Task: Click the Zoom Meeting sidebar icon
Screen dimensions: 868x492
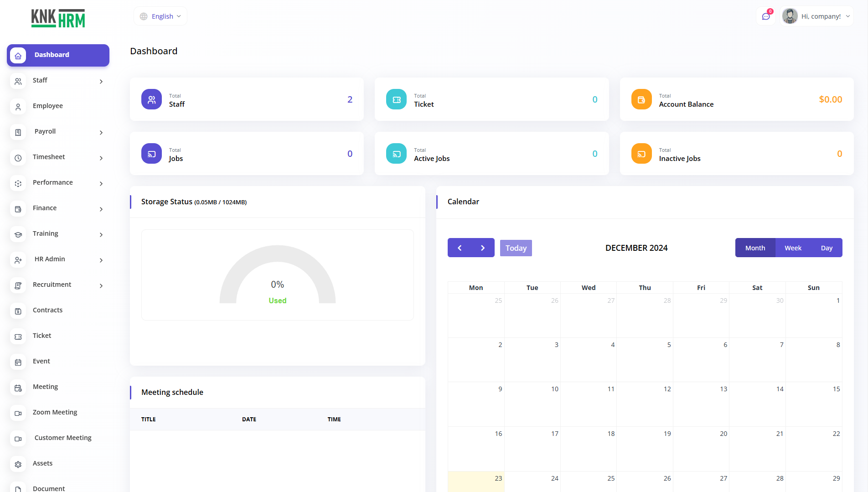Action: pos(18,413)
